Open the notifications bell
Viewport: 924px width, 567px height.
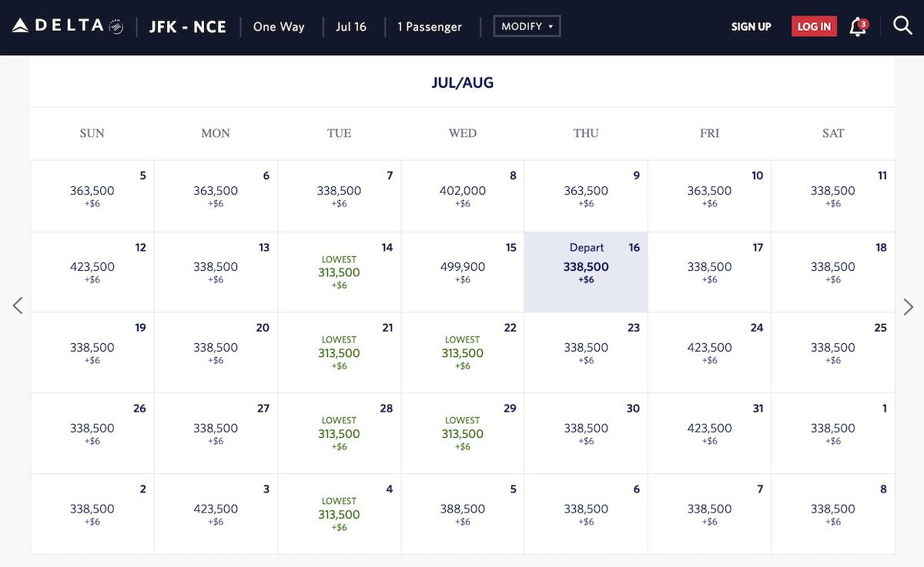(x=857, y=27)
